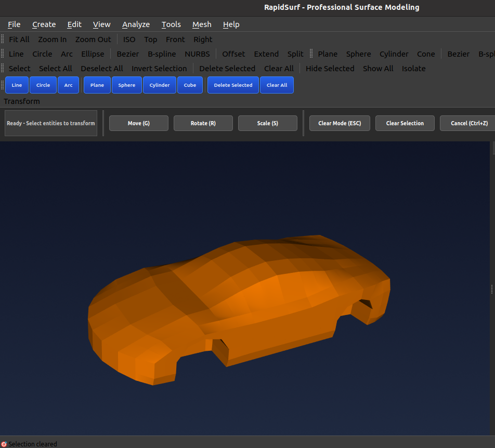Screen dimensions: 495x448
Task: Enable Move mode via Move (G)
Action: [138, 123]
